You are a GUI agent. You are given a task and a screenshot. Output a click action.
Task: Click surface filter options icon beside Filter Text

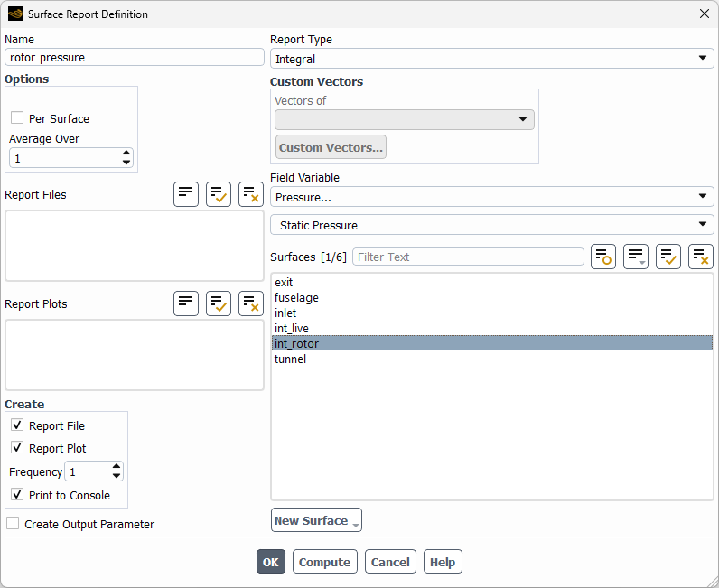point(603,257)
